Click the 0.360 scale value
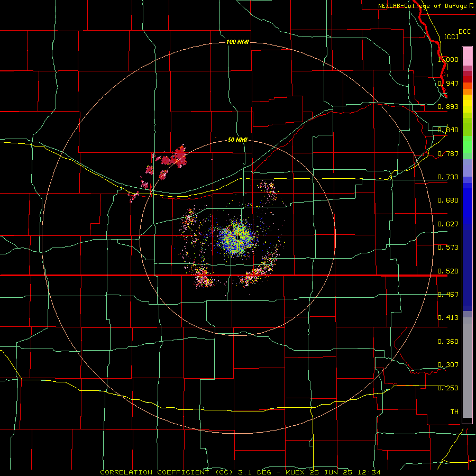The image size is (476, 476). click(x=448, y=342)
